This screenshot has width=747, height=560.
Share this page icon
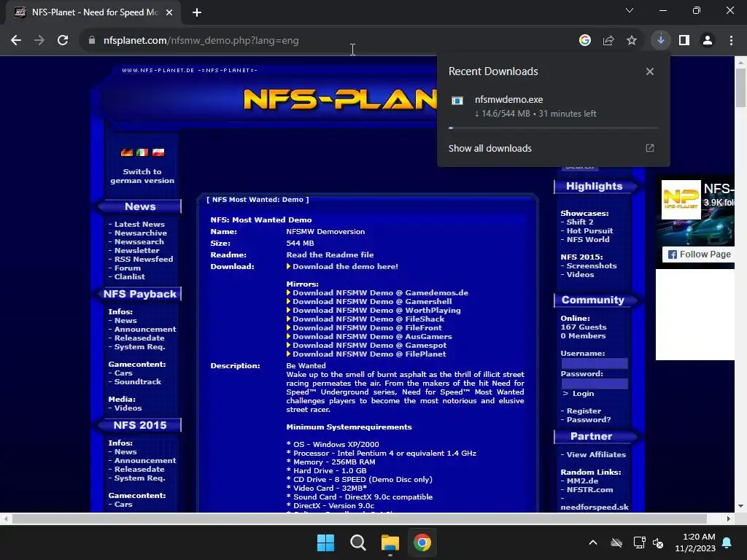coord(608,41)
